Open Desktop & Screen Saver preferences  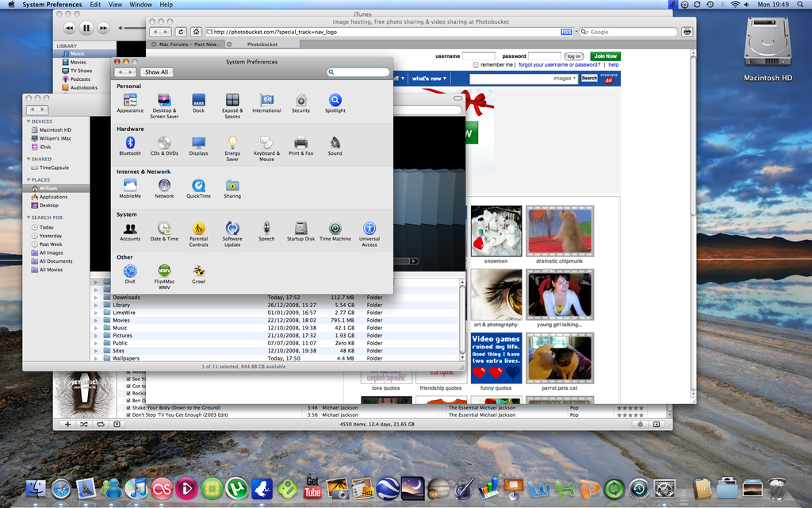pyautogui.click(x=164, y=106)
